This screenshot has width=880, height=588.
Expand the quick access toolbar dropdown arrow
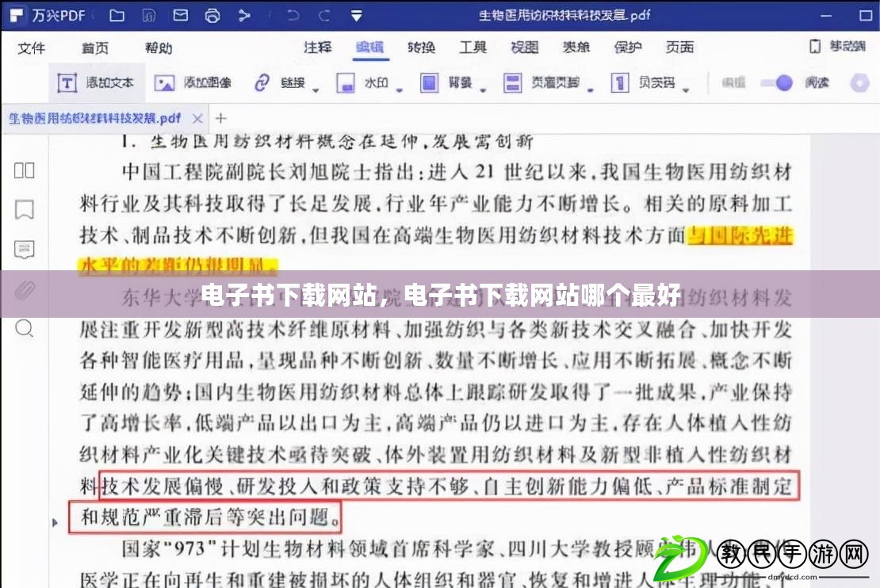[x=357, y=16]
